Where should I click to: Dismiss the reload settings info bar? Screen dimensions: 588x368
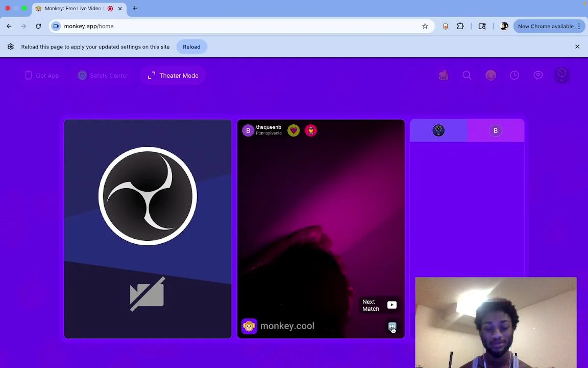pos(577,47)
